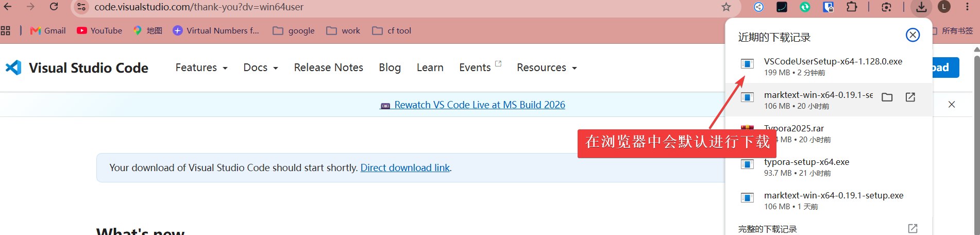Click typora-setup-x64.exe file icon

(747, 164)
